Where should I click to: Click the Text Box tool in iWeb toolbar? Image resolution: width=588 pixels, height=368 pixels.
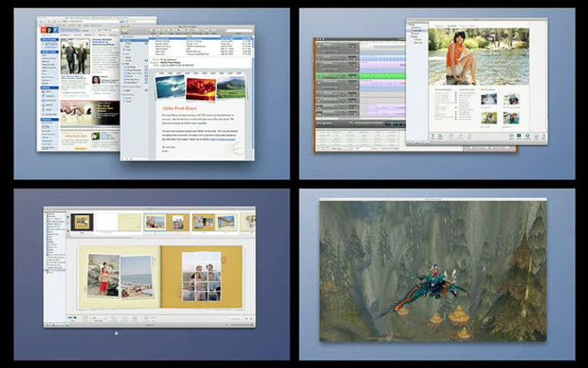point(432,137)
